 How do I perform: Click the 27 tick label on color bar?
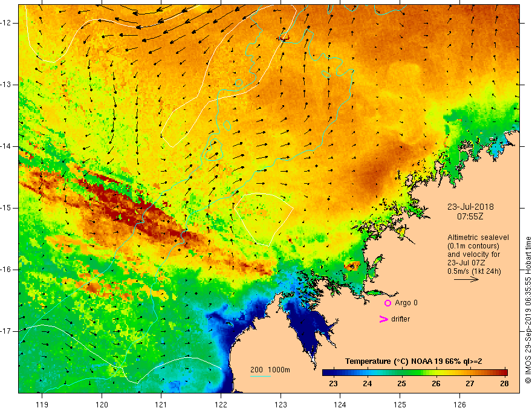[470, 384]
